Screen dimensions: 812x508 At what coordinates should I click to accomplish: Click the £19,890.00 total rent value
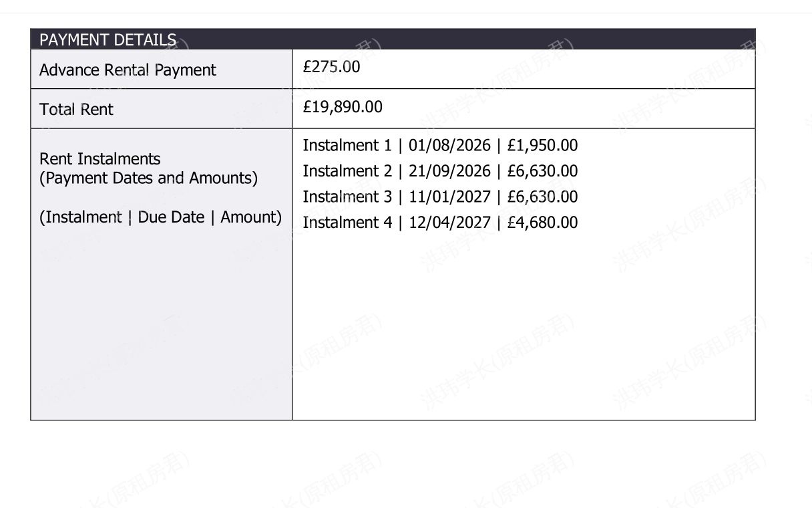[343, 107]
